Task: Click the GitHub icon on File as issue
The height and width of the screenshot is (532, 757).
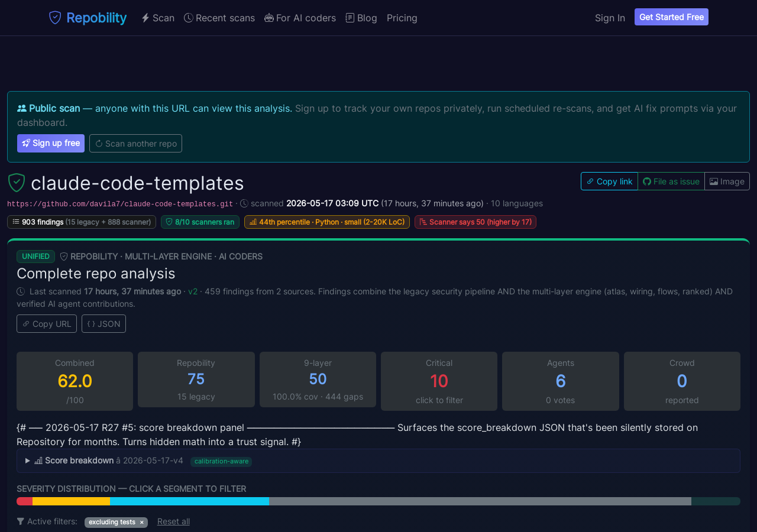Action: (647, 181)
